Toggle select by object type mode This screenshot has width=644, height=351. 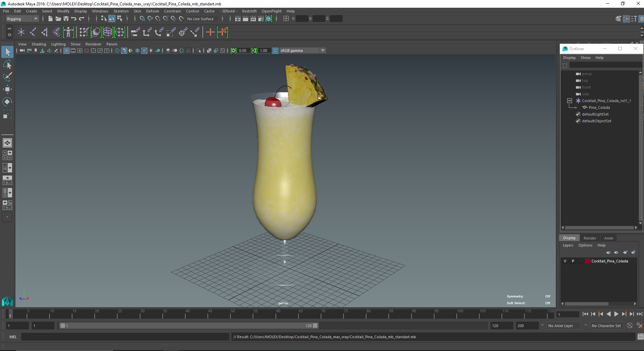click(112, 19)
